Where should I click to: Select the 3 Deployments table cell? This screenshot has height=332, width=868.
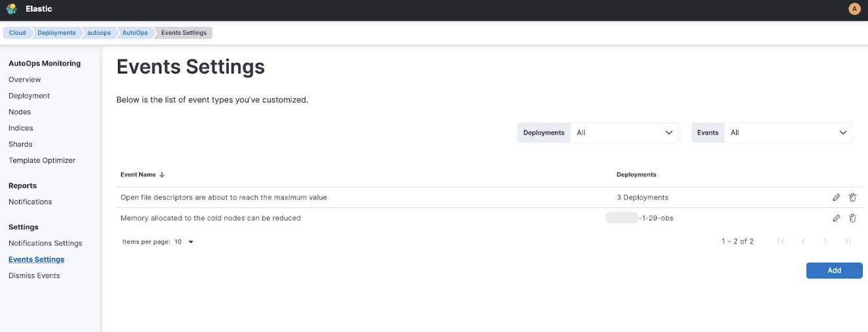(x=642, y=197)
